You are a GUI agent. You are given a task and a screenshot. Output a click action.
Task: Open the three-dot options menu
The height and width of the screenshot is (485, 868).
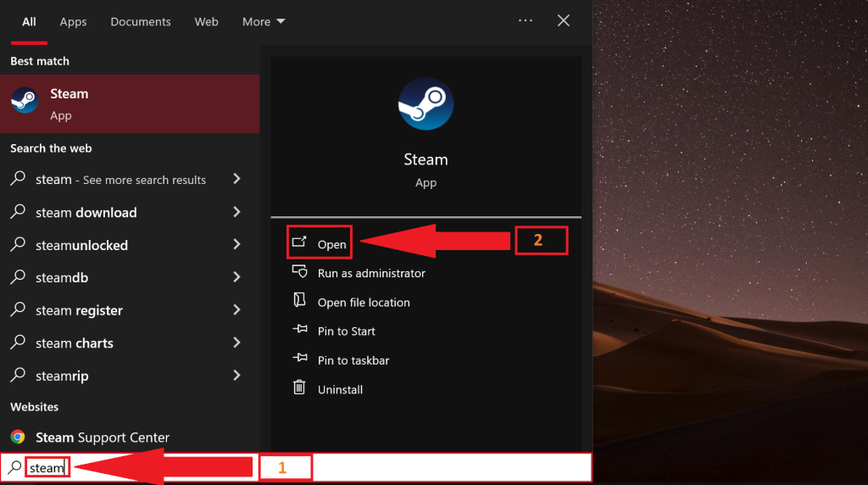526,20
